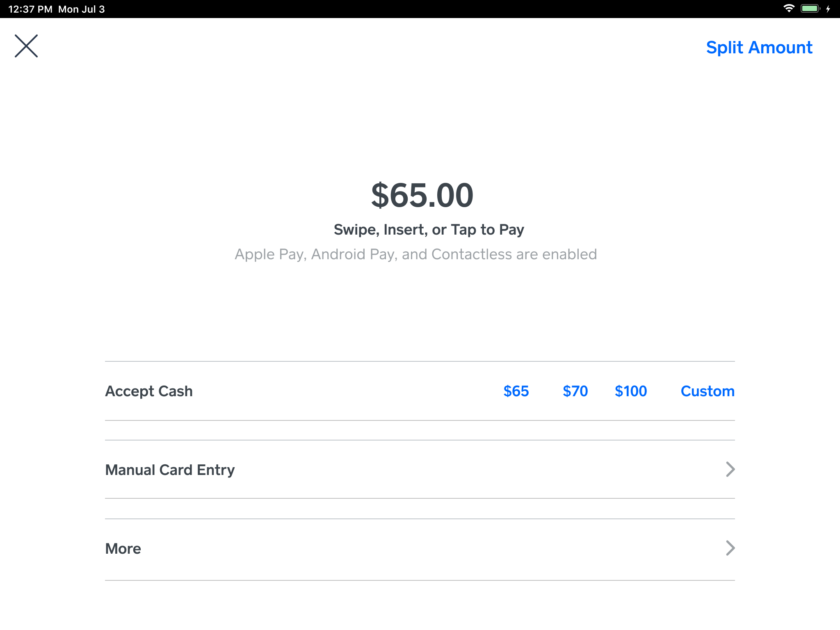Open the Custom cash amount entry
This screenshot has width=840, height=630.
[708, 391]
